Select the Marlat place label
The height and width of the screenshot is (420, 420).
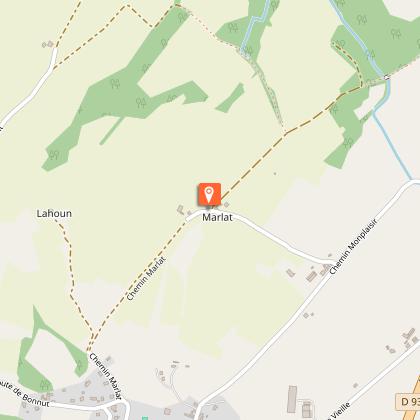[x=217, y=217]
